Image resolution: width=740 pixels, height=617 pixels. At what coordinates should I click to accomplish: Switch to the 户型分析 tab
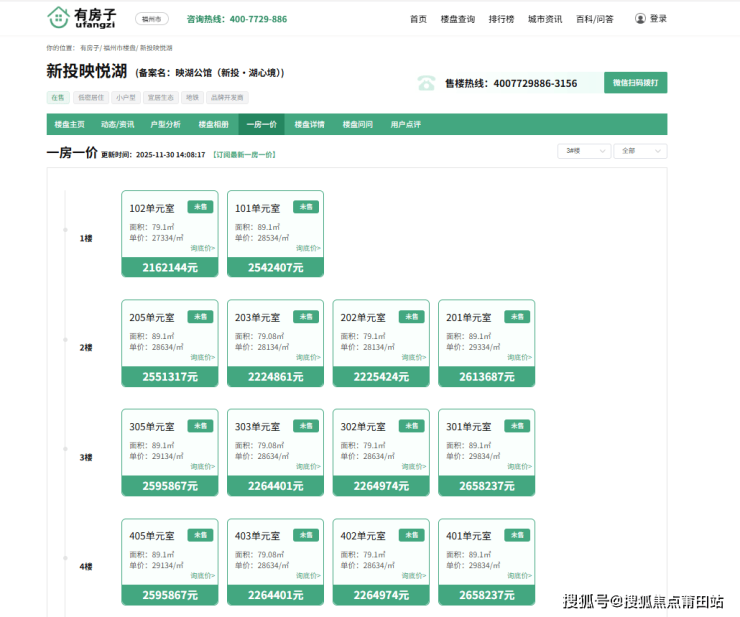(x=165, y=125)
